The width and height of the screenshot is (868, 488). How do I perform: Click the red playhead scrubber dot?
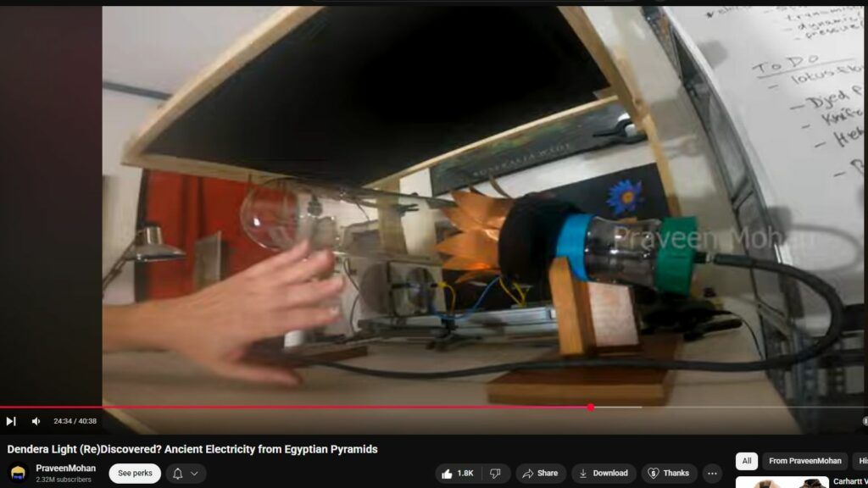pos(591,408)
